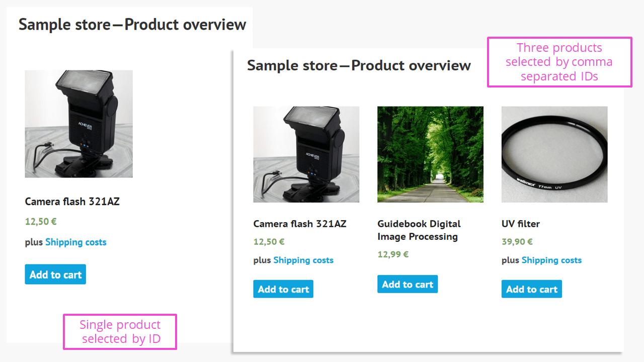The height and width of the screenshot is (362, 644).
Task: Click Add to cart for Camera flash 321AZ overview
Action: pos(283,289)
